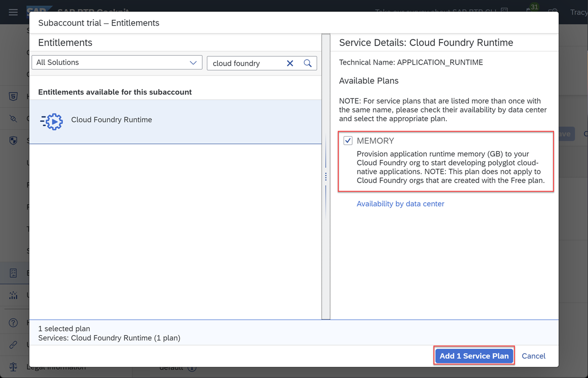The width and height of the screenshot is (588, 378).
Task: Click the Entitlements sidebar icon
Action: (13, 273)
